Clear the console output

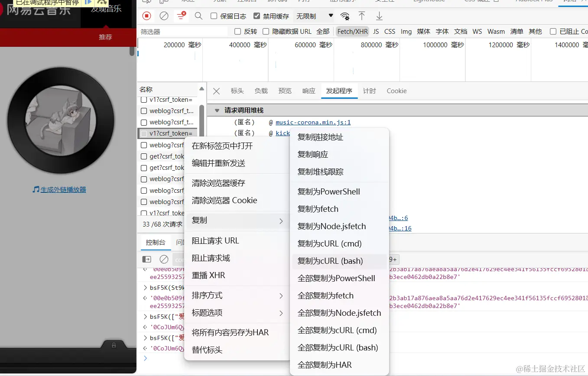pyautogui.click(x=164, y=259)
